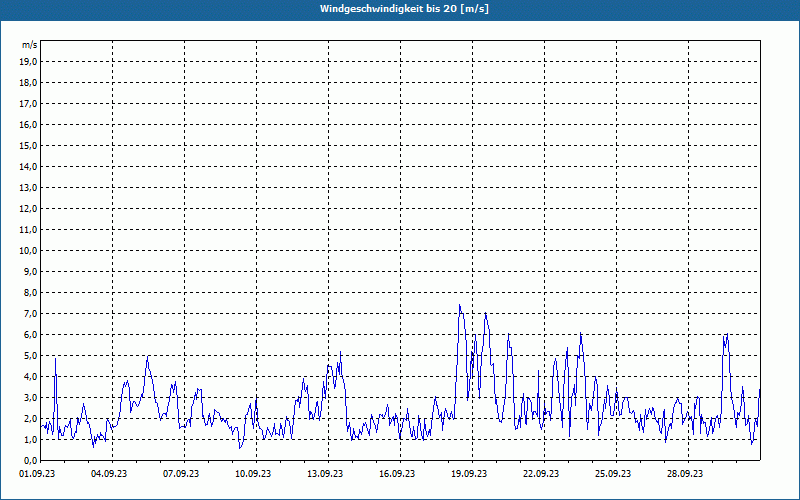
Task: Click the '9,0' y-axis label
Action: (30, 271)
